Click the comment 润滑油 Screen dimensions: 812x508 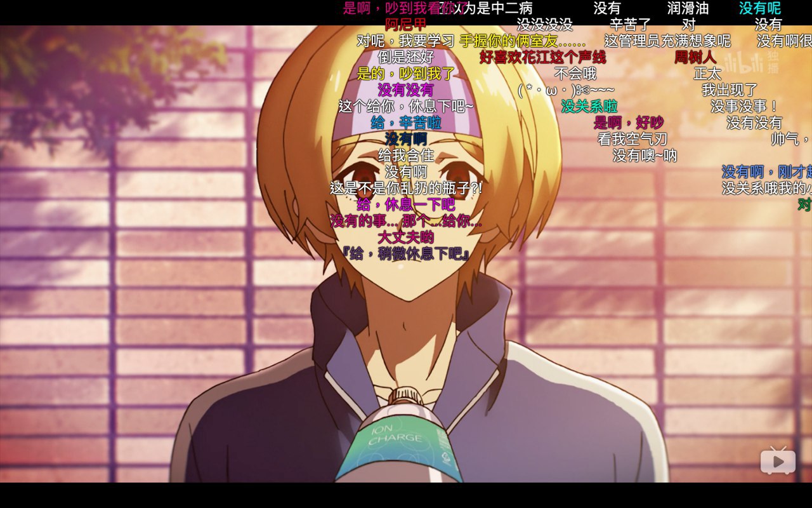tap(688, 8)
